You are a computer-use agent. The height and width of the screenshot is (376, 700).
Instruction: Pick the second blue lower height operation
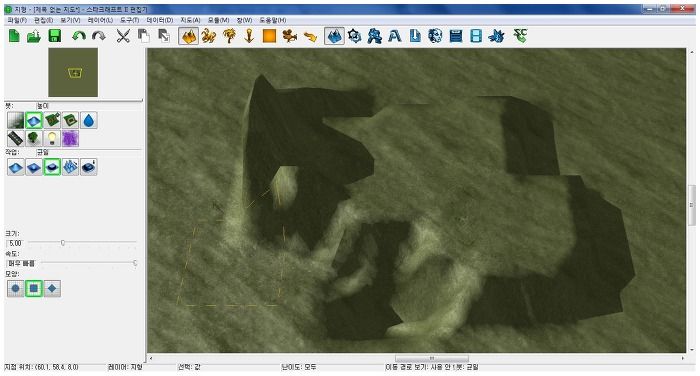(x=34, y=167)
